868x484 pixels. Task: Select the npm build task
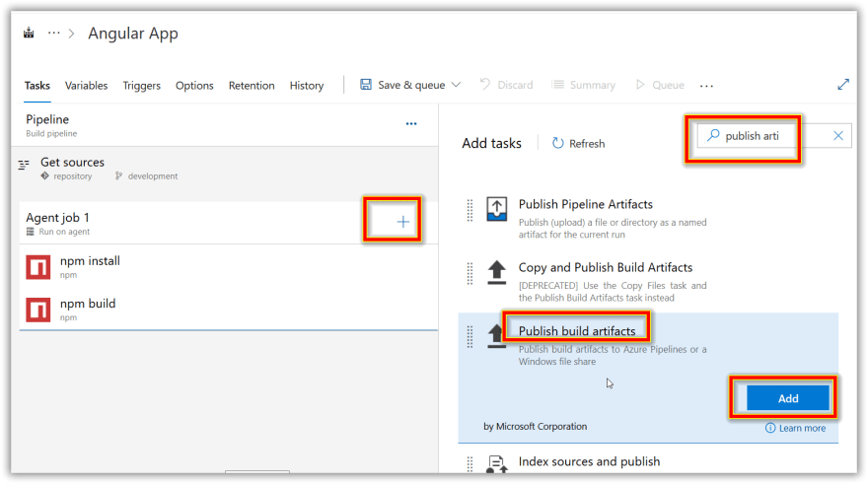tap(229, 310)
